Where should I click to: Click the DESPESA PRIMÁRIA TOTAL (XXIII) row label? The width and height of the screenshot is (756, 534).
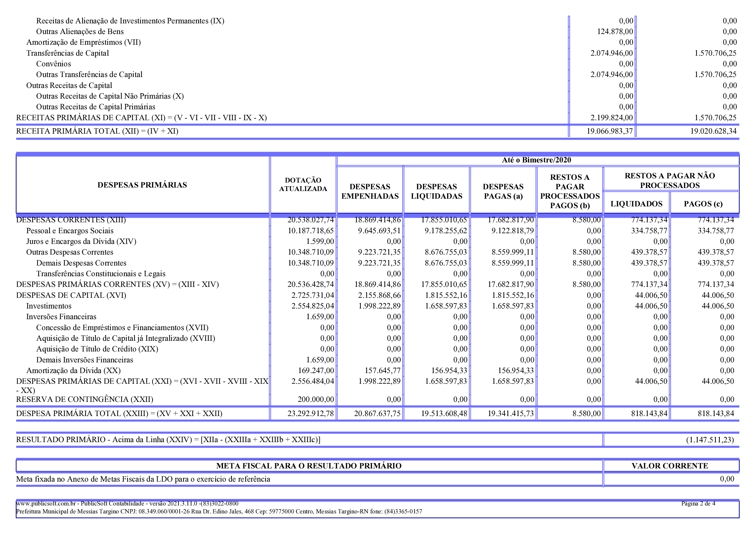click(x=119, y=414)
